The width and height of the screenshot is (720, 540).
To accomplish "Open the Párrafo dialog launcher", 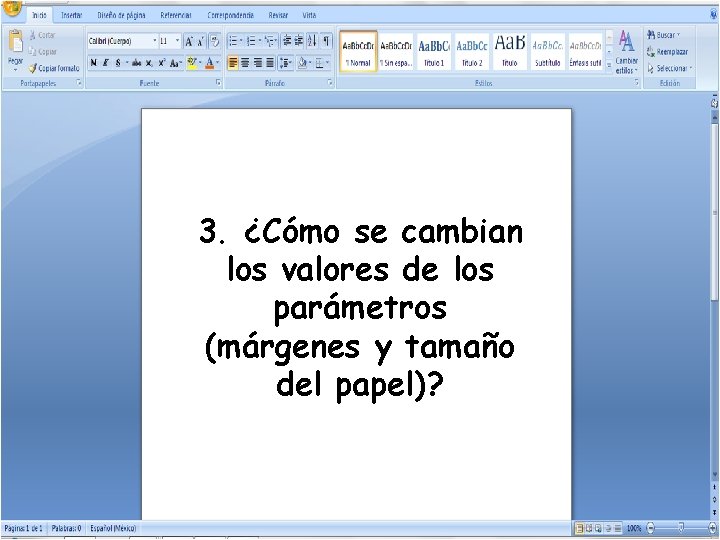I will [330, 83].
